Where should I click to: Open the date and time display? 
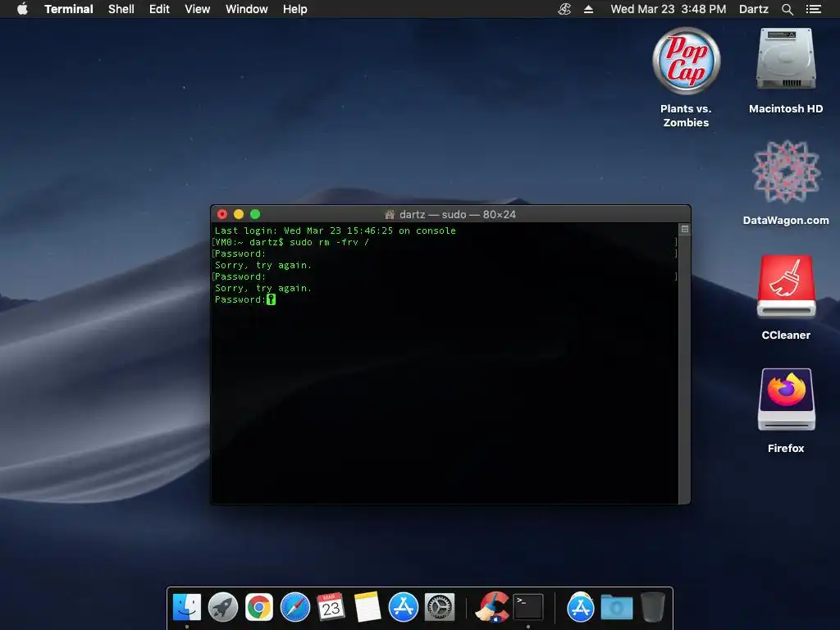click(x=668, y=9)
